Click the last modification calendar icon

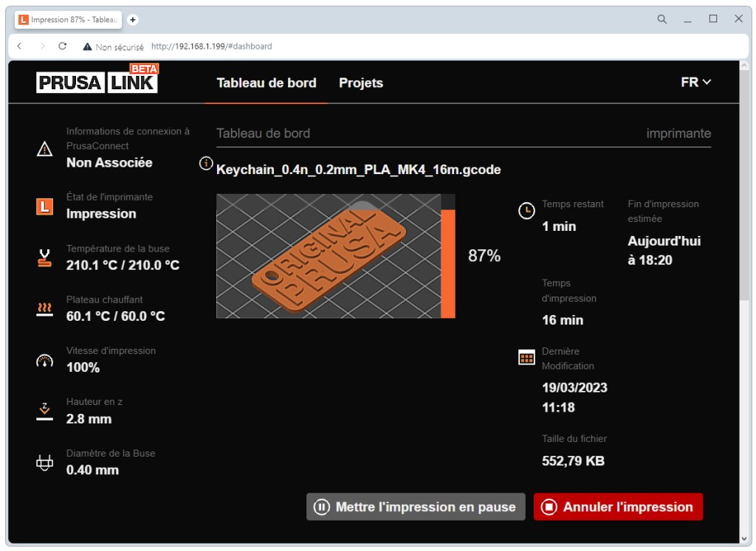526,358
